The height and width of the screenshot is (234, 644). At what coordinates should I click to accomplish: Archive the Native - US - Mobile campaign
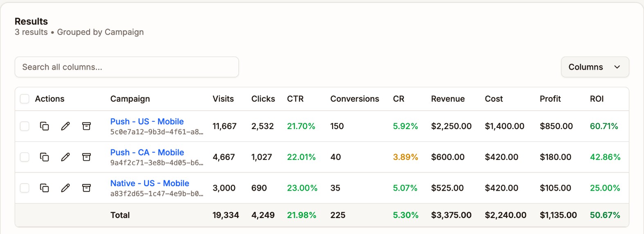point(86,188)
